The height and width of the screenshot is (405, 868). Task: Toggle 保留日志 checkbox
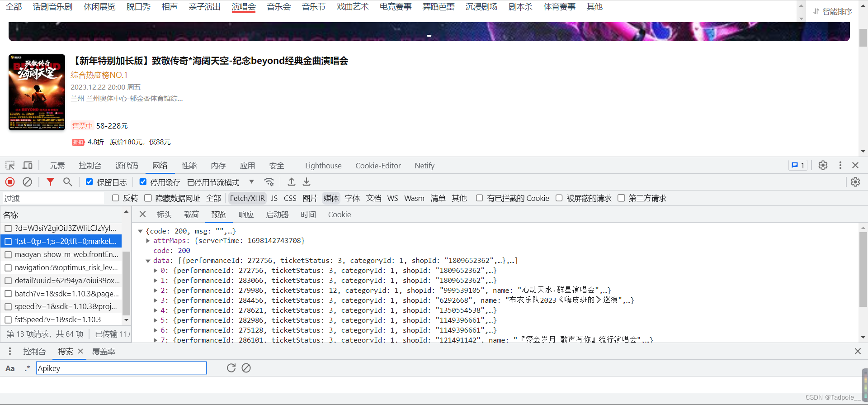point(89,182)
